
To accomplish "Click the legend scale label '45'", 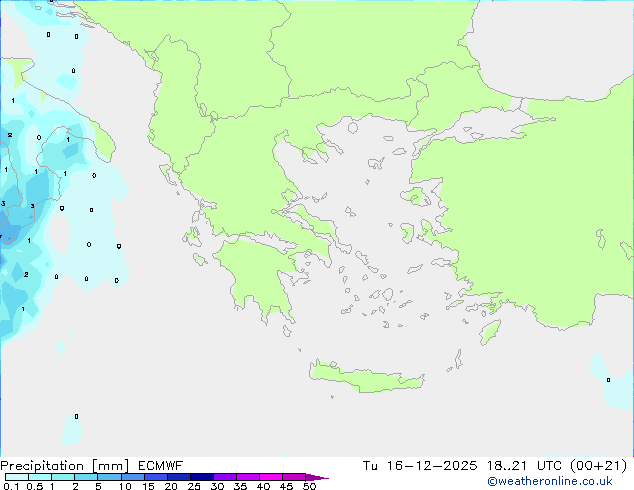I will click(286, 486).
